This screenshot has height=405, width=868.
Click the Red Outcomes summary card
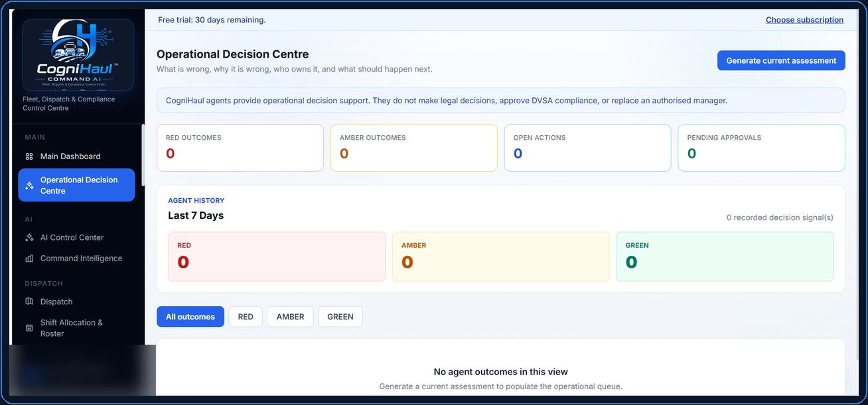click(x=240, y=148)
